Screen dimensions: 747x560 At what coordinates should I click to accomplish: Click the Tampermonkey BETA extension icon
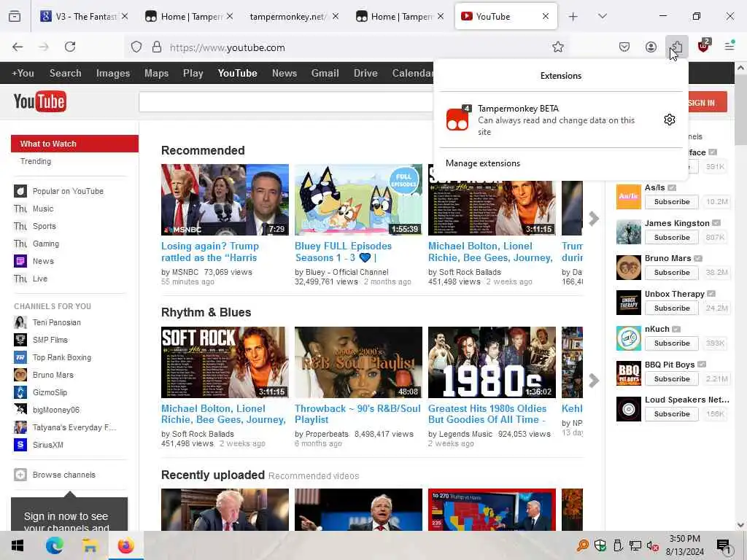458,118
